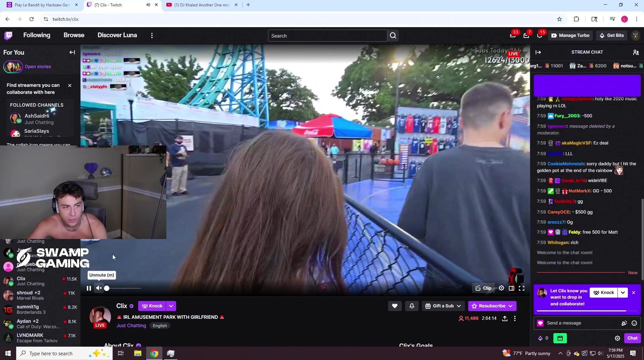The image size is (644, 360).
Task: Open the emote picker smiley
Action: coord(634,323)
